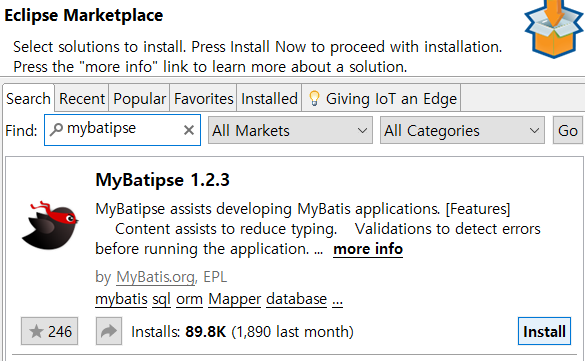This screenshot has height=361, width=585.
Task: Click the Go search button
Action: point(567,130)
